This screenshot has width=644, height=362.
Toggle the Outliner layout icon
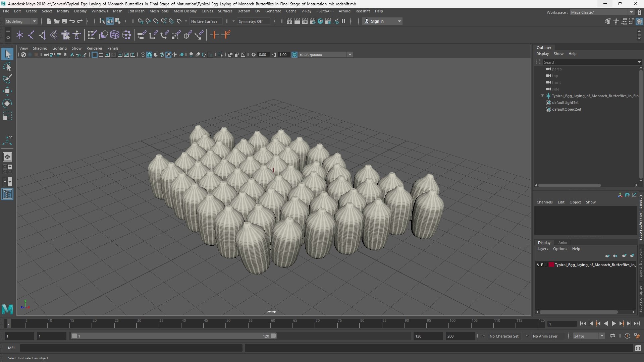coord(7,194)
